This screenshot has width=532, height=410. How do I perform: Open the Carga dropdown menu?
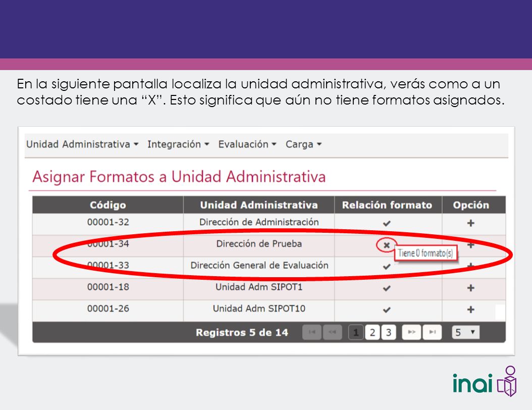pos(304,144)
